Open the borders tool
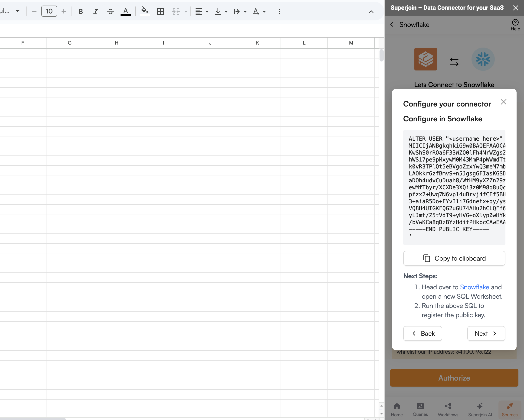This screenshot has height=420, width=524. (x=160, y=11)
